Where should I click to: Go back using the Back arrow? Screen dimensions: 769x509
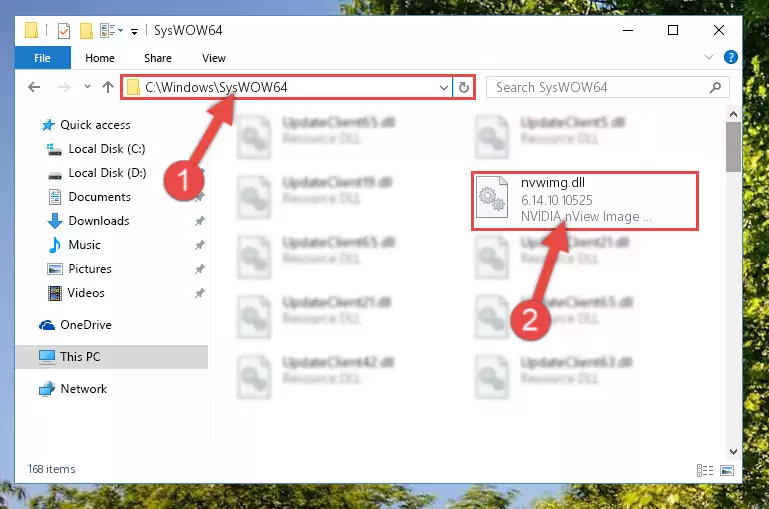click(x=34, y=87)
